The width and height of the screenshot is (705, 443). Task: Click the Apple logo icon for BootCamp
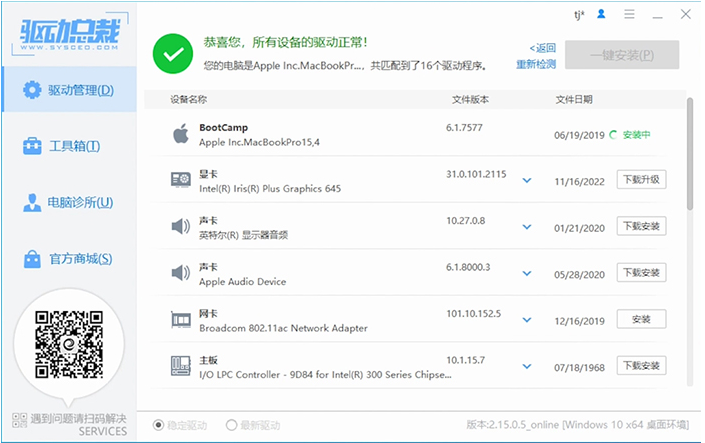181,134
